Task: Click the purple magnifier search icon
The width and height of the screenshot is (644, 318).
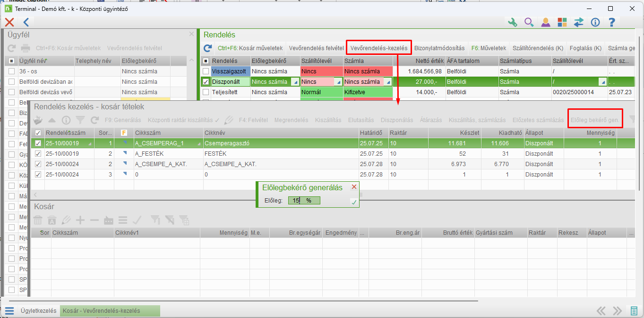Action: click(529, 22)
